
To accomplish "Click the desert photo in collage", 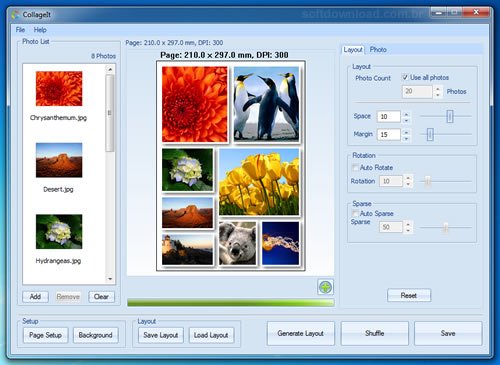I will [x=187, y=213].
